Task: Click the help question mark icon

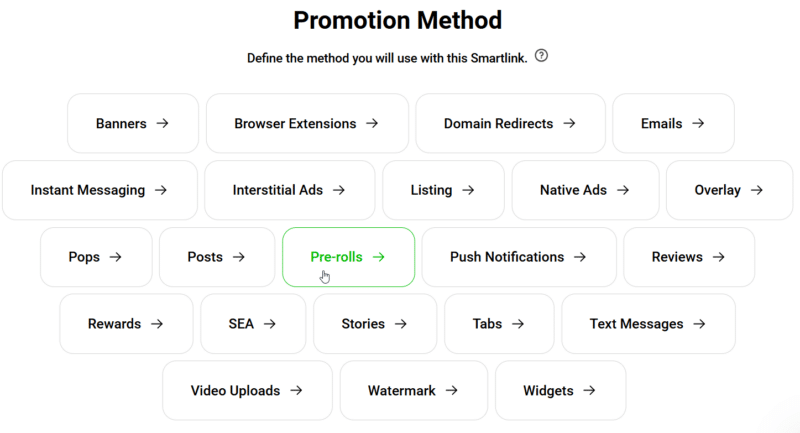Action: pyautogui.click(x=541, y=56)
